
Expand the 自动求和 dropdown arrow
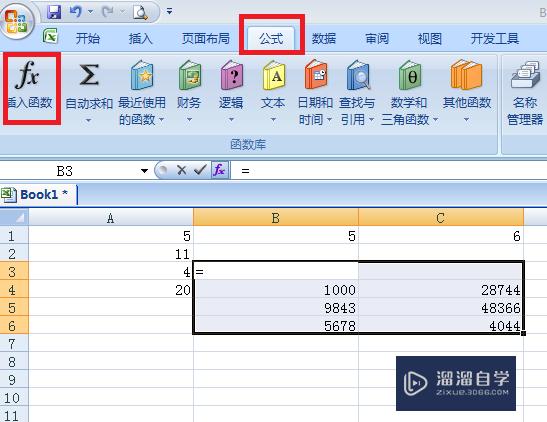pos(89,120)
